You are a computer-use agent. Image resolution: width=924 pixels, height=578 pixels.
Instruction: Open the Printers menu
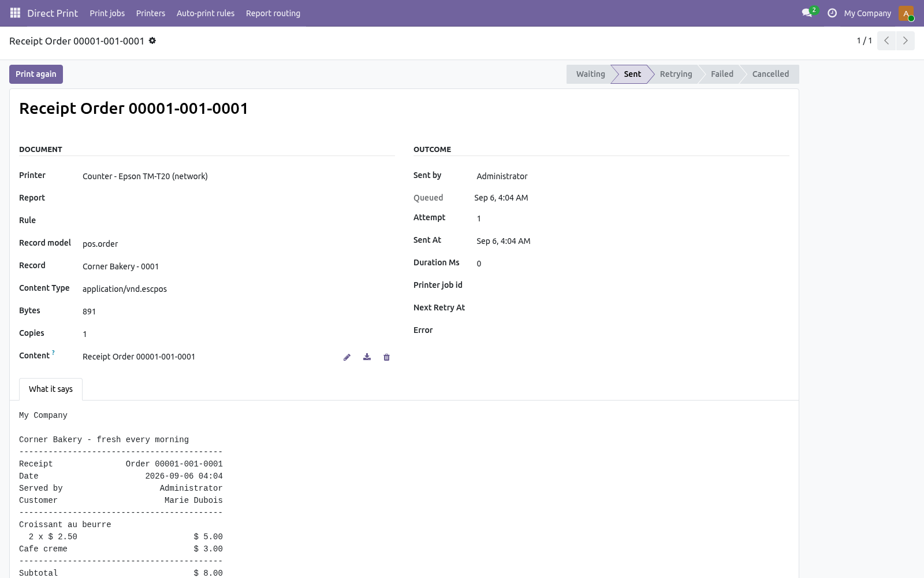point(151,13)
